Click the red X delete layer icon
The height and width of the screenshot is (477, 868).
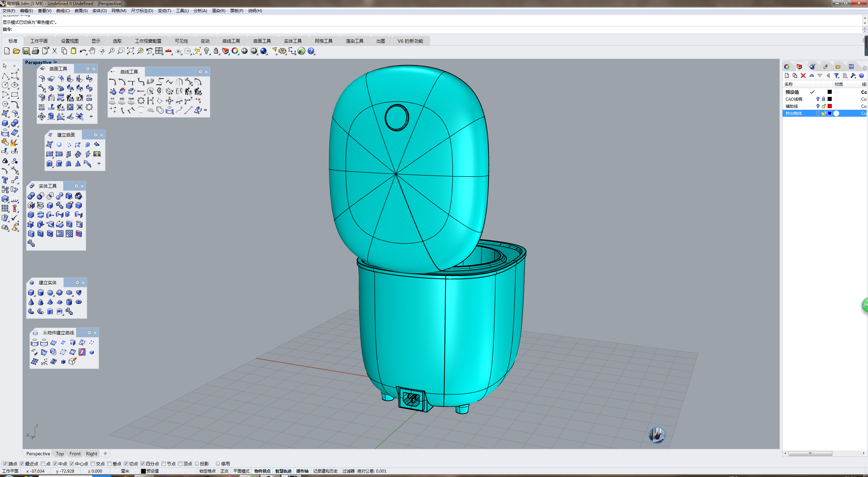click(803, 76)
